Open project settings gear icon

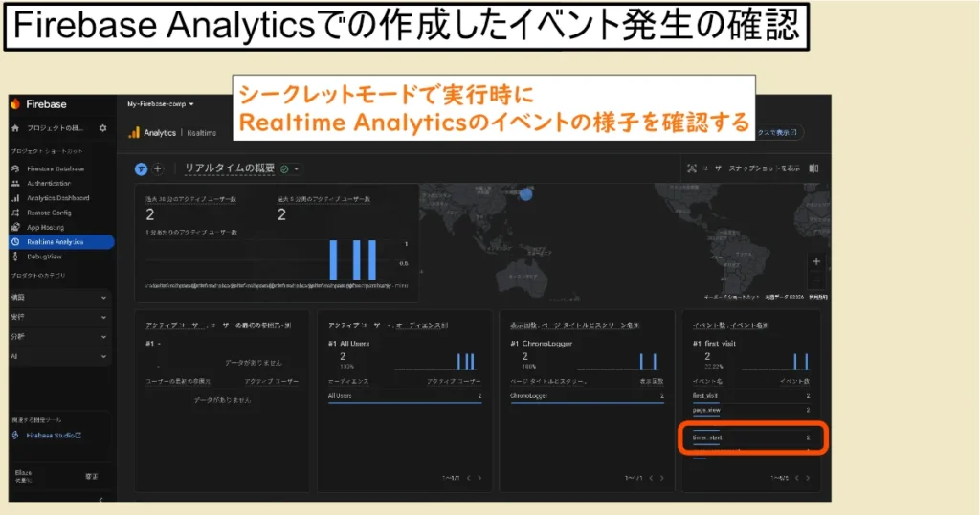tap(102, 128)
